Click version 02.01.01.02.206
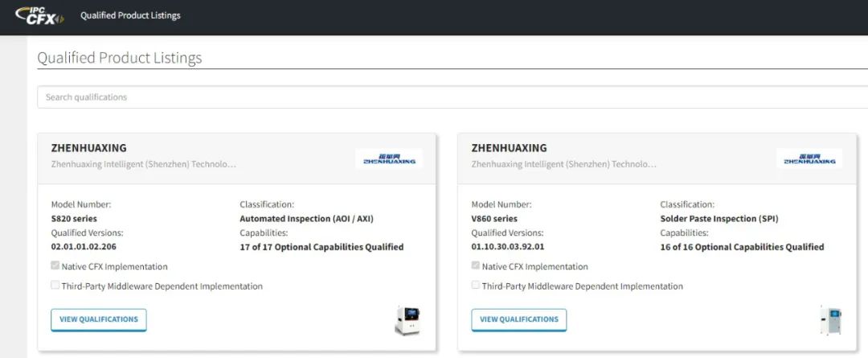The width and height of the screenshot is (868, 358). tap(84, 247)
